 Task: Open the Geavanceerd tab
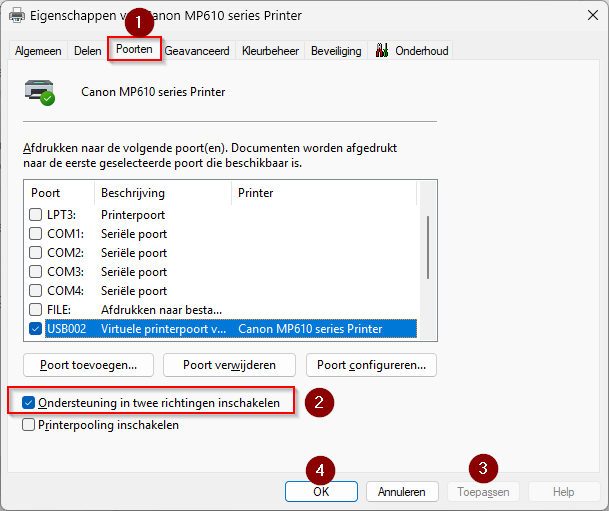[197, 51]
